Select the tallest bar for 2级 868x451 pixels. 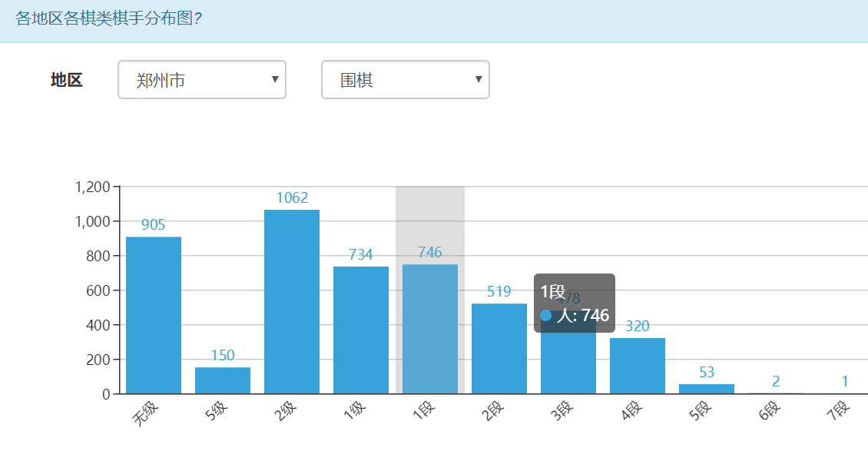coord(292,301)
